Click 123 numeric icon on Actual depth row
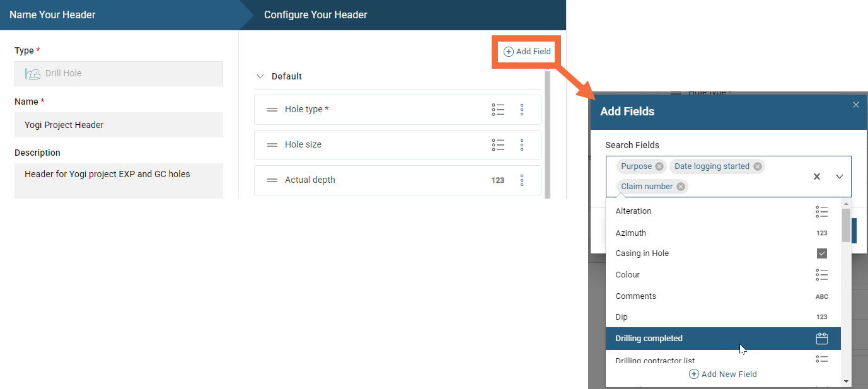 point(498,180)
